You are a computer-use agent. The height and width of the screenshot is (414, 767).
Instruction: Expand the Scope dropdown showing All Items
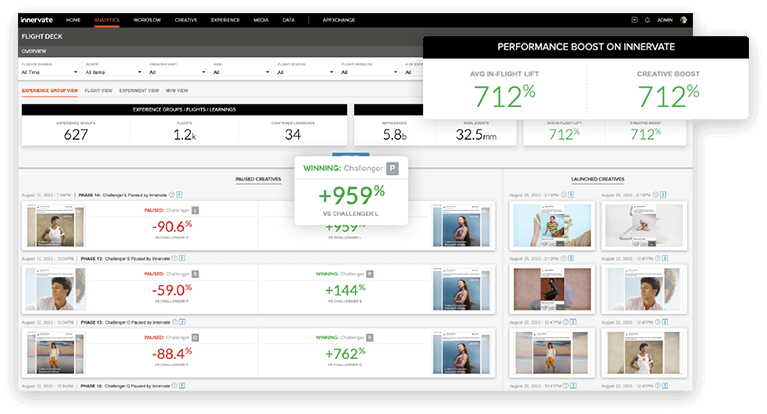point(111,72)
